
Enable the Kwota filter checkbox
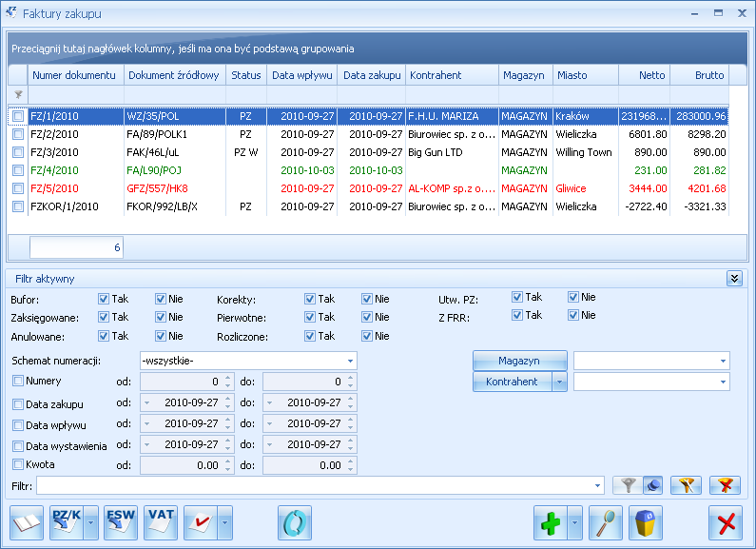(x=18, y=464)
